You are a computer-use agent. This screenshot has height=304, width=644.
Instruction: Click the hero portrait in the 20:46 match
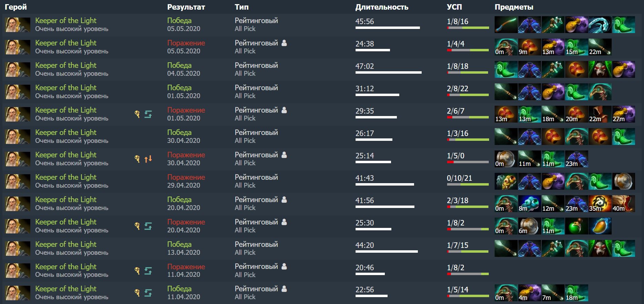tap(18, 271)
